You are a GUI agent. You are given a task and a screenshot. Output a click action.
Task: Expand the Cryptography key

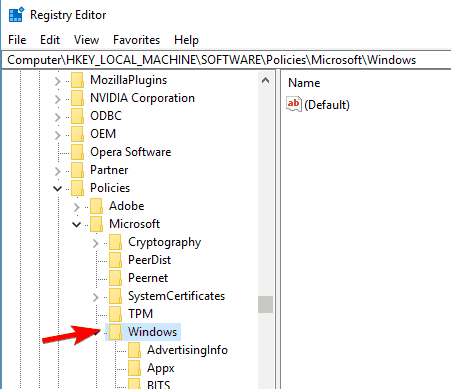(x=96, y=243)
